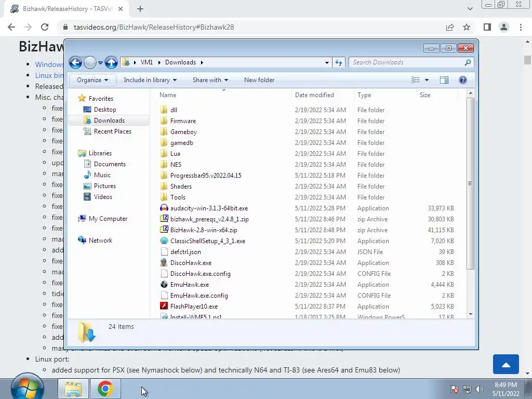Screen dimensions: 532x399
Task: Select the Lua folder
Action: tap(175, 154)
